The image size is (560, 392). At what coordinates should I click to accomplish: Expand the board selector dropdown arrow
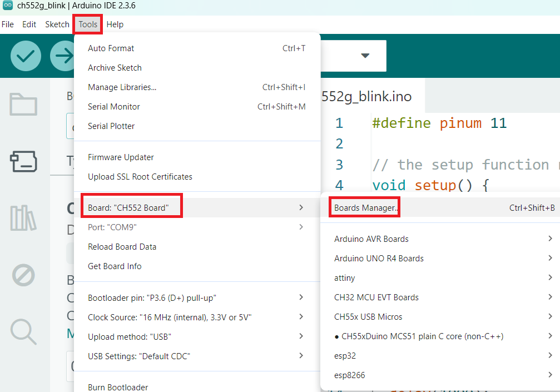(x=365, y=56)
